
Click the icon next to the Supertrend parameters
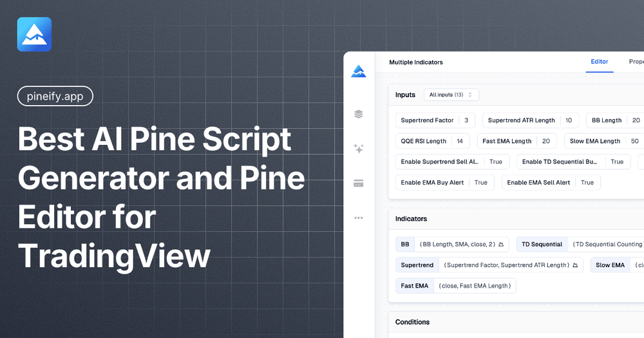point(575,265)
